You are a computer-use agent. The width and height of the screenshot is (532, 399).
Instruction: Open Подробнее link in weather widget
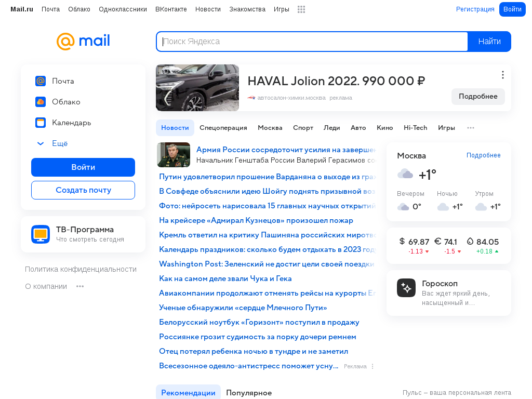(x=484, y=155)
